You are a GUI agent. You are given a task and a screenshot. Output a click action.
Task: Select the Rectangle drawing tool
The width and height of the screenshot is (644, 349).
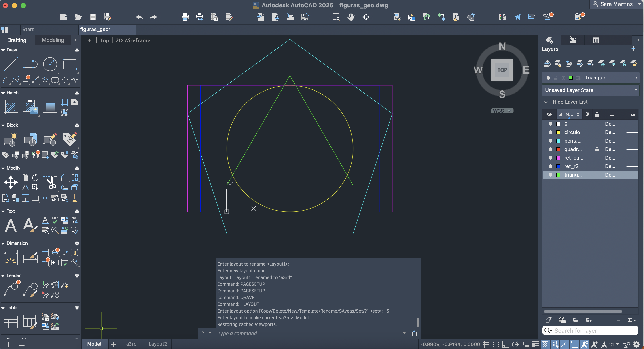(x=70, y=64)
